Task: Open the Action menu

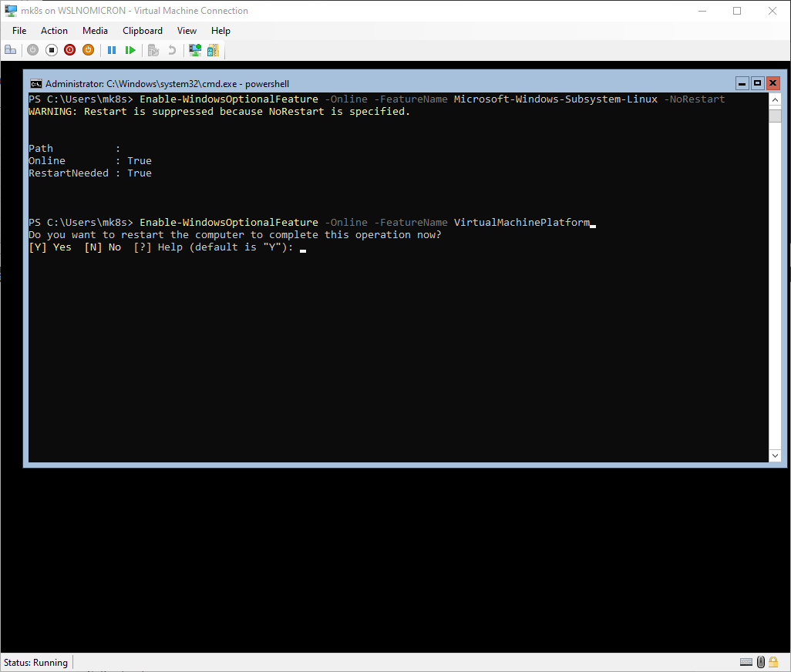Action: [x=54, y=31]
